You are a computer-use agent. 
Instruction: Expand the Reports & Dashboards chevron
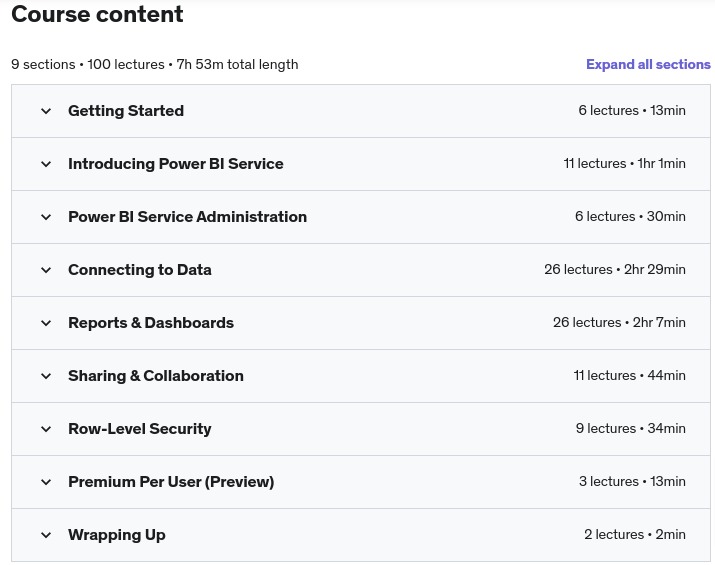coord(46,323)
